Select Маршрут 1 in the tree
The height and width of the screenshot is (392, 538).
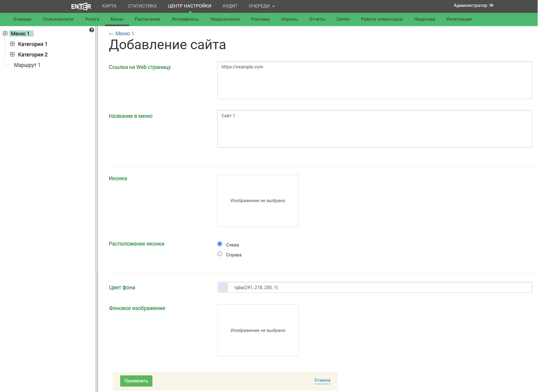27,65
